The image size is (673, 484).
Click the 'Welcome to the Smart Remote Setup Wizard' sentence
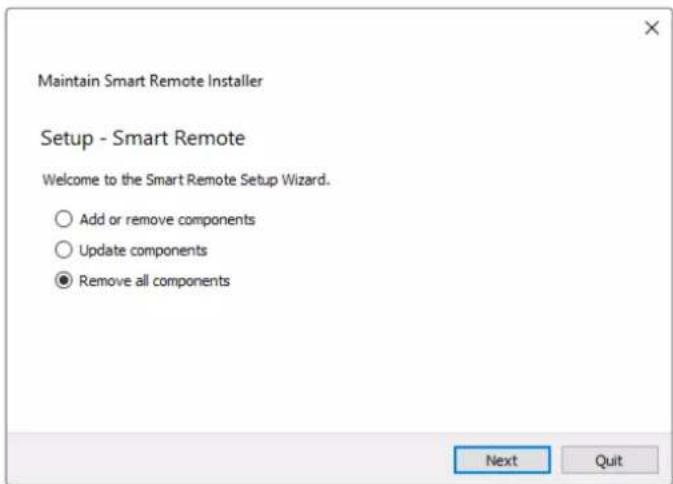pyautogui.click(x=186, y=180)
